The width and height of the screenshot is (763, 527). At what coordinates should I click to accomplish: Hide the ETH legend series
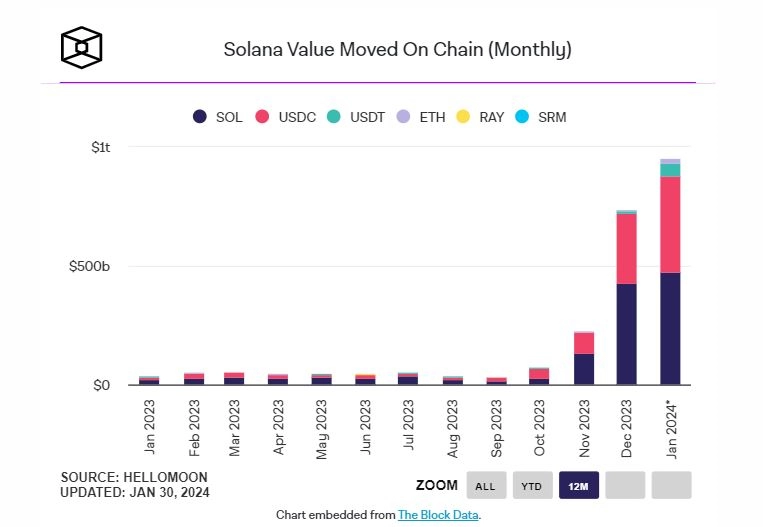(x=421, y=117)
